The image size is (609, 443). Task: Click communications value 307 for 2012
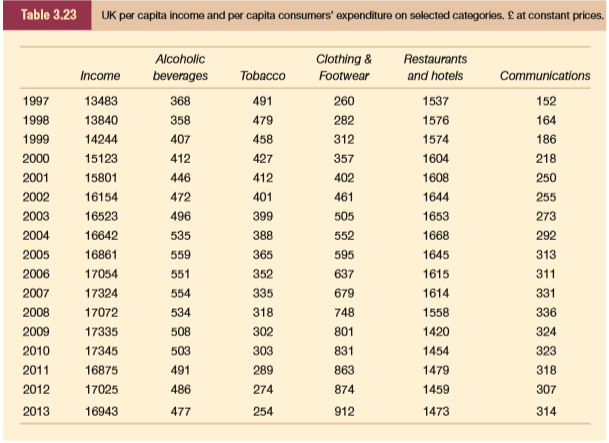(x=546, y=389)
